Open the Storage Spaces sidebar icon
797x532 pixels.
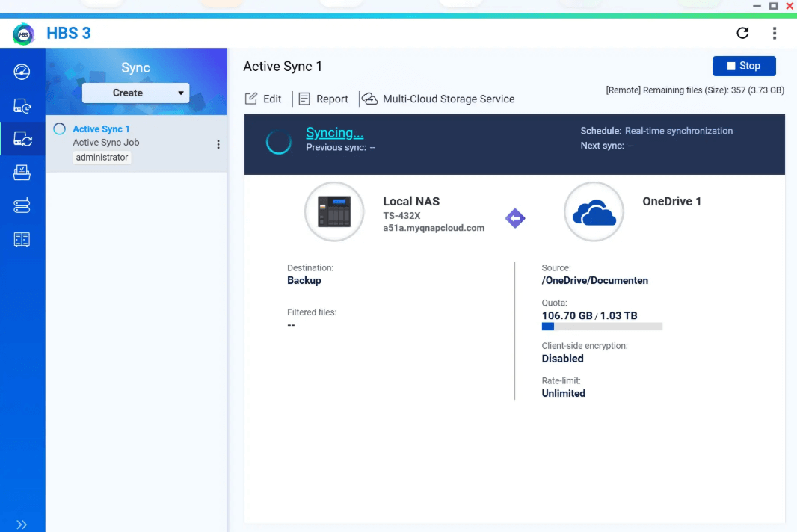tap(22, 240)
